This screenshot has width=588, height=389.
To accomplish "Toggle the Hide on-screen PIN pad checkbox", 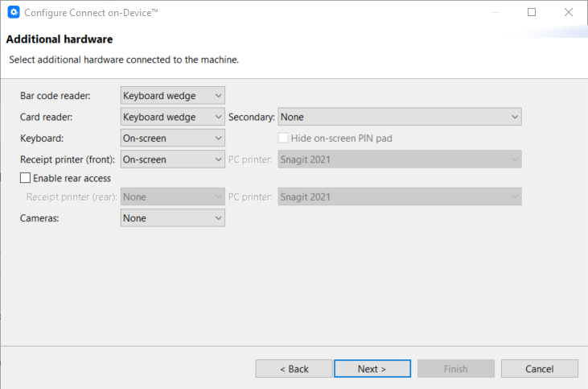I will coord(283,139).
